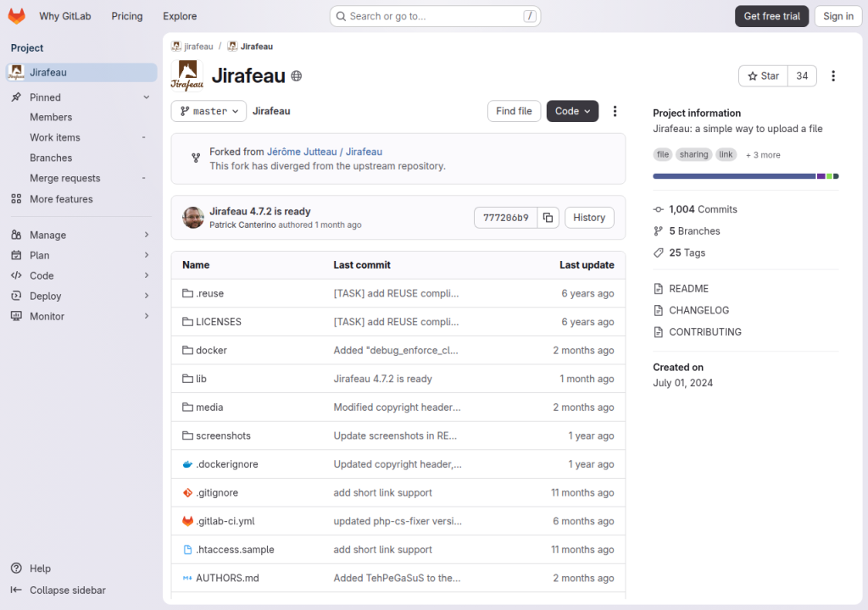Click the link topic tag

[x=726, y=154]
